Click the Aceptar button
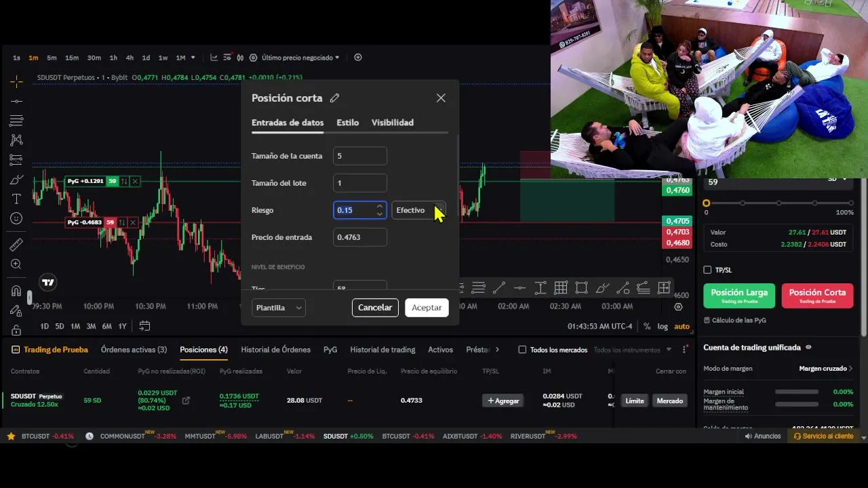This screenshot has width=868, height=488. [427, 308]
